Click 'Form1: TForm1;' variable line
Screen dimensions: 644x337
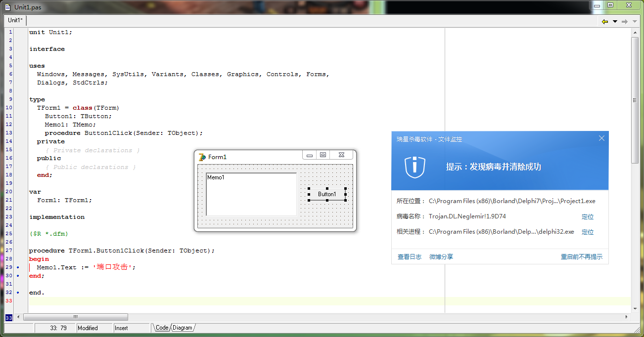coord(64,200)
